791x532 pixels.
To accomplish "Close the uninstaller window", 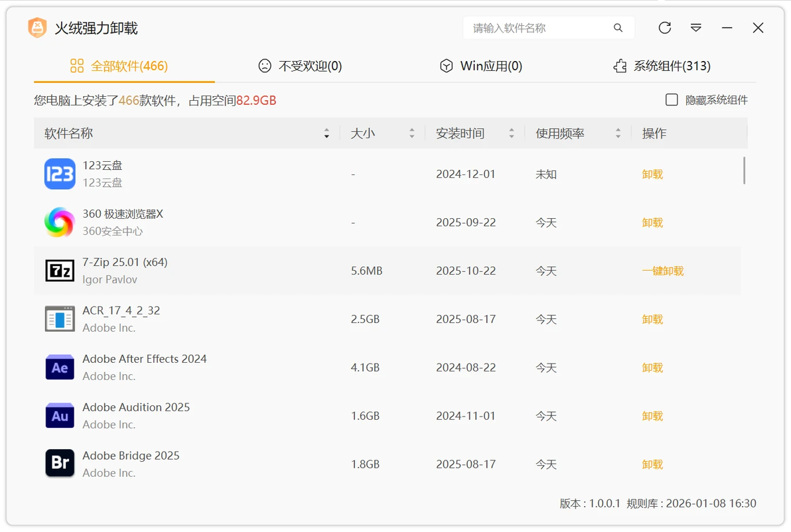I will (x=758, y=28).
